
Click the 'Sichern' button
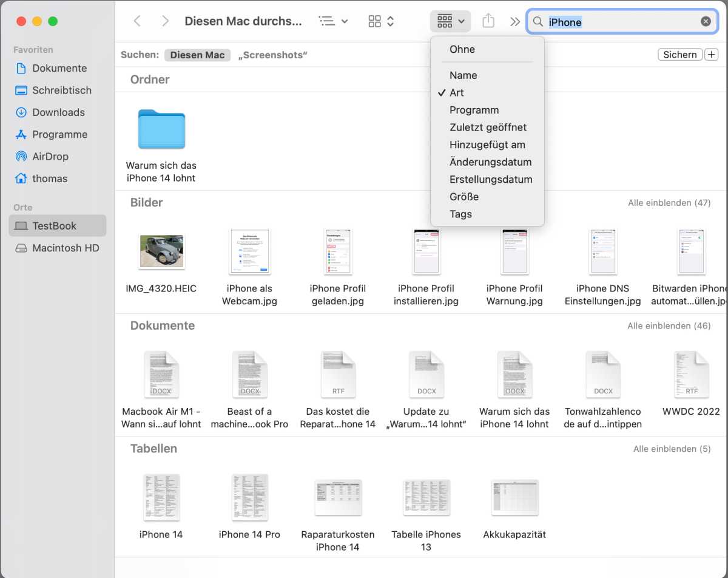pyautogui.click(x=679, y=55)
